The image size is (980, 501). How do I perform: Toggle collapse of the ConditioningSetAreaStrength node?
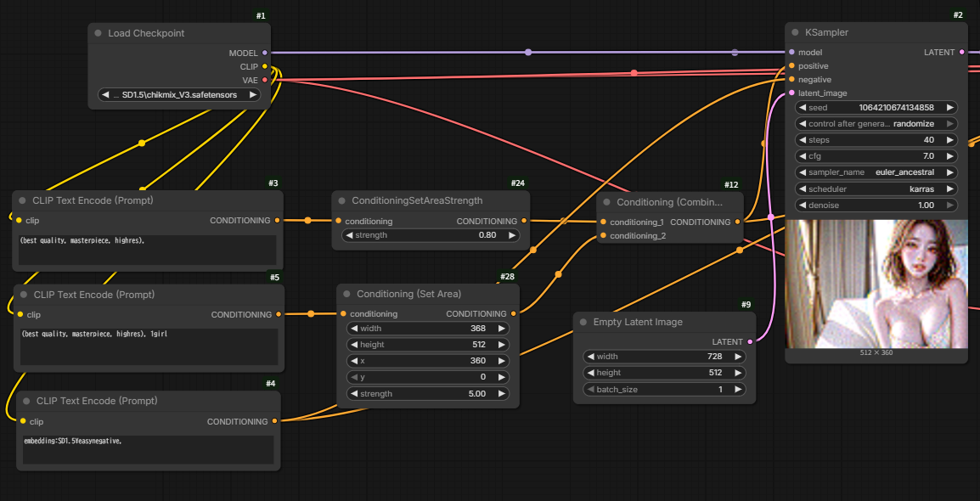(x=341, y=200)
